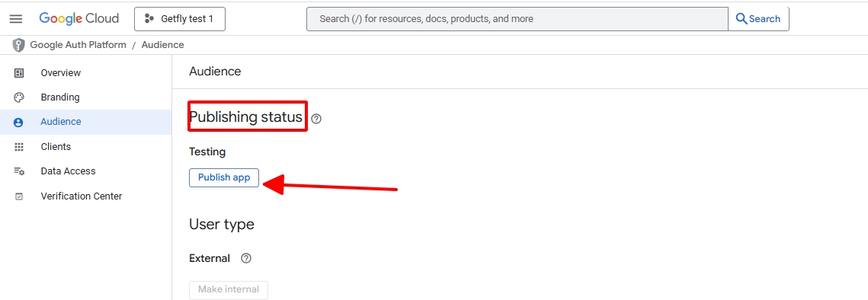Screen dimensions: 868x300
Task: Open help tooltip next to Publishing status
Action: [316, 119]
